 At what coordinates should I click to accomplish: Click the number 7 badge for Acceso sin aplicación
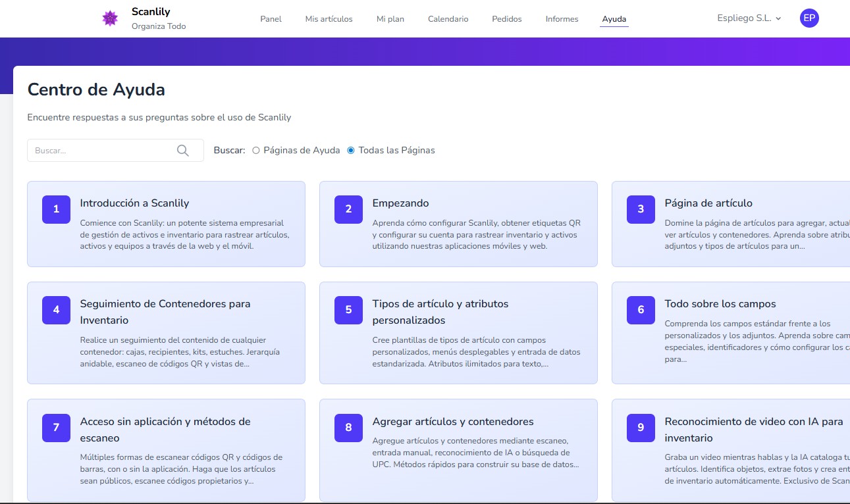click(x=56, y=428)
